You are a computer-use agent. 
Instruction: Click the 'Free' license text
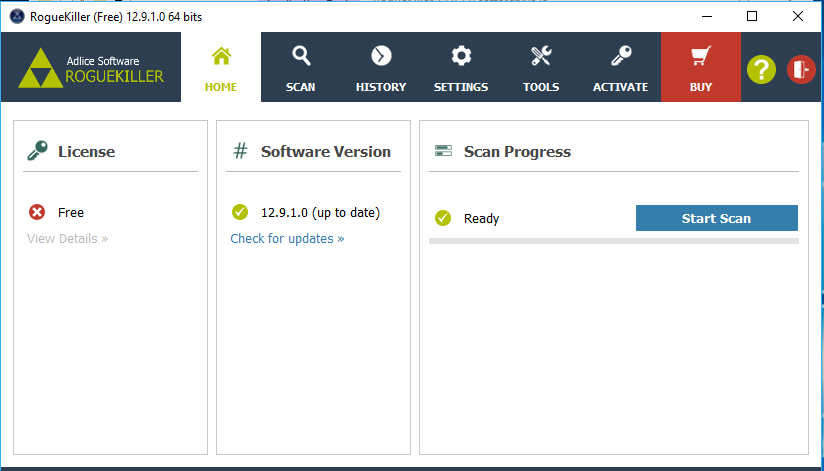(71, 213)
